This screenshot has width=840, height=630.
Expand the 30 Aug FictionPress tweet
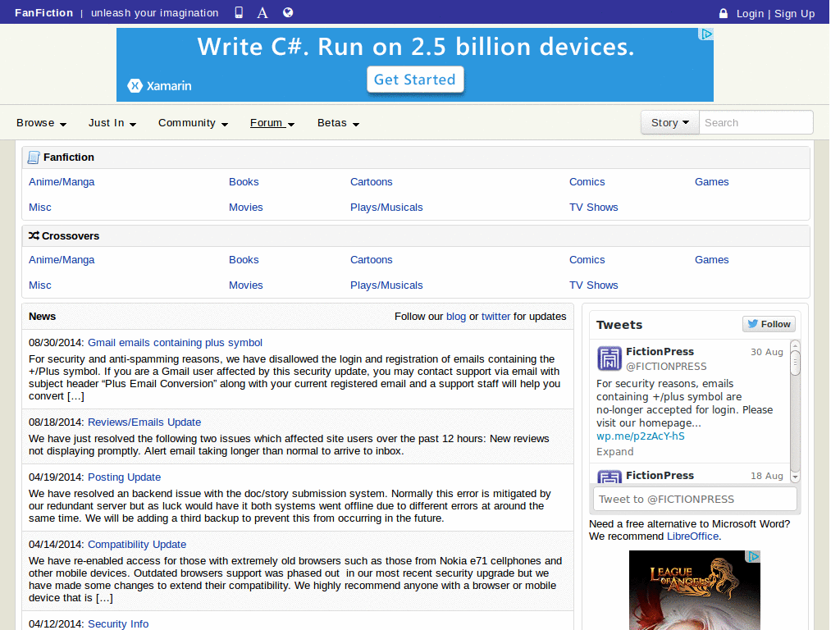click(614, 452)
